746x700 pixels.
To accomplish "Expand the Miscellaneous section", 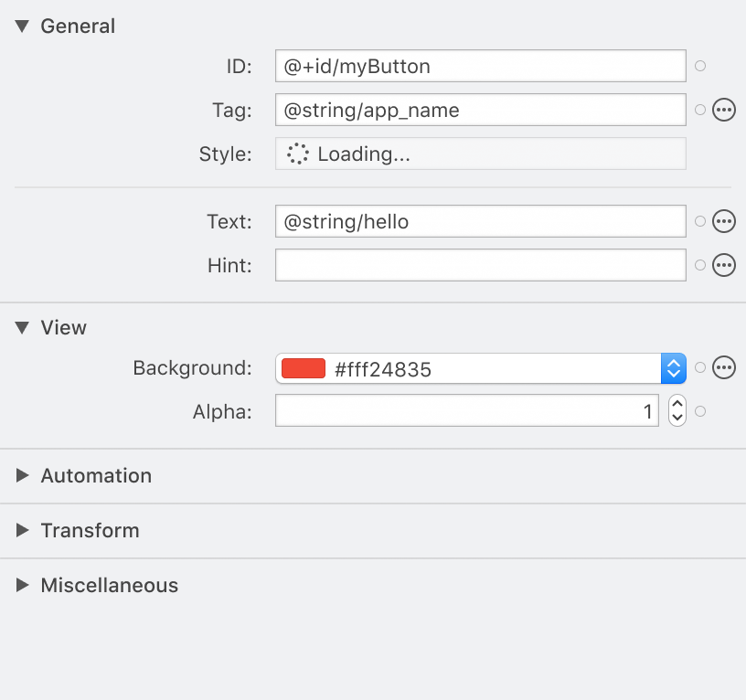I will point(22,585).
